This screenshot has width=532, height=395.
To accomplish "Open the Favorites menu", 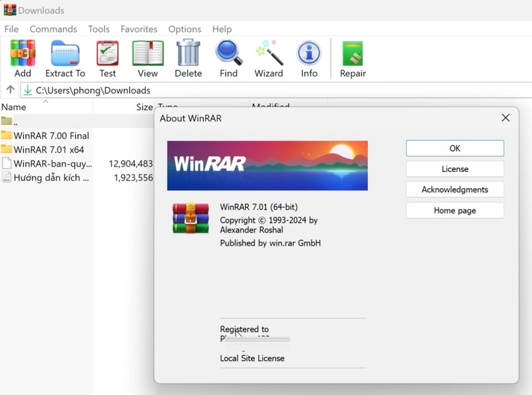I will tap(139, 29).
